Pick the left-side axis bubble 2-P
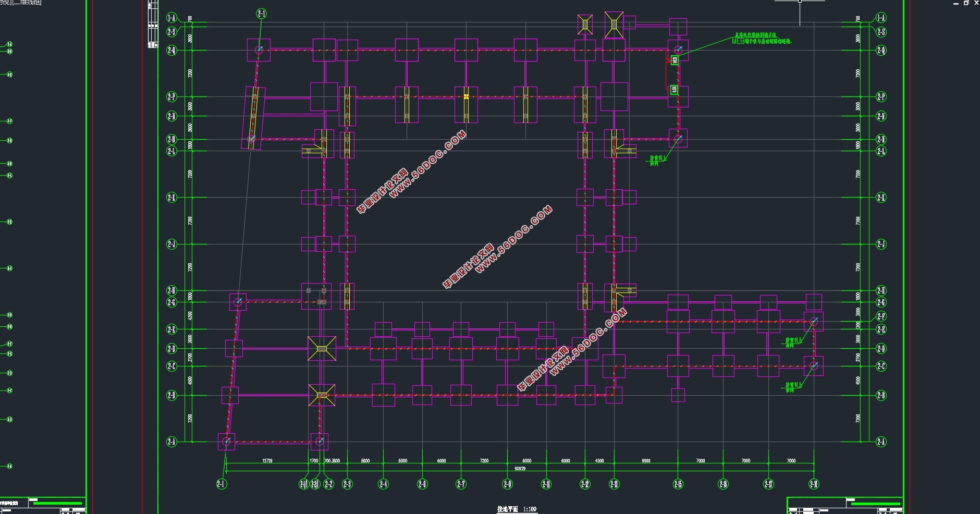This screenshot has height=514, width=980. click(x=171, y=97)
